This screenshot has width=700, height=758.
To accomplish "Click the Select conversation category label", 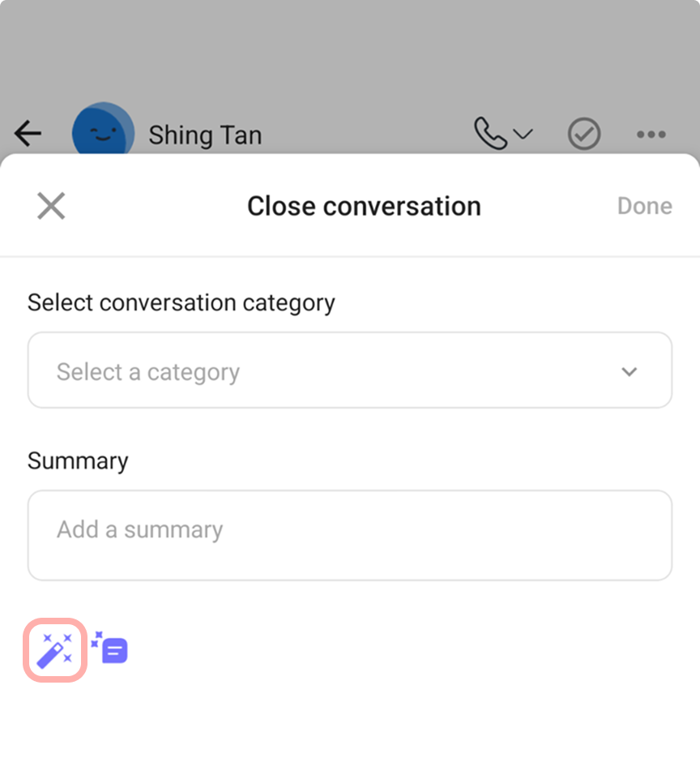I will pos(181,302).
